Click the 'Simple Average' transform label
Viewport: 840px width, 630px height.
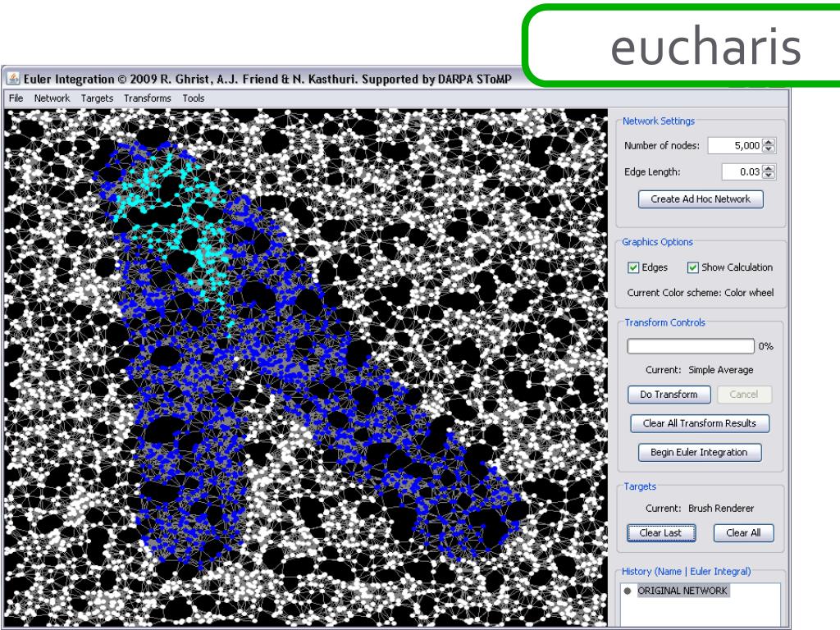tap(720, 370)
